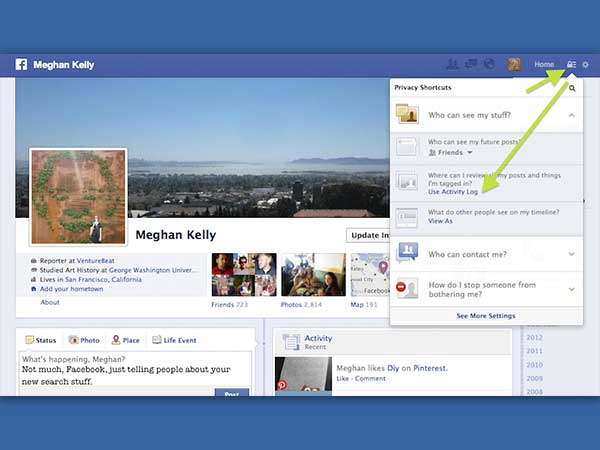This screenshot has width=600, height=450.
Task: Click Add your hometown link
Action: (x=72, y=289)
